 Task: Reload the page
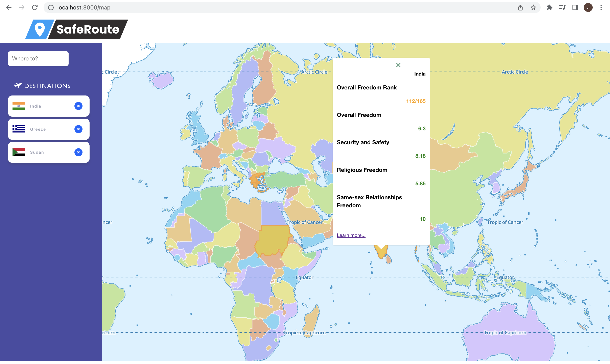pos(35,8)
